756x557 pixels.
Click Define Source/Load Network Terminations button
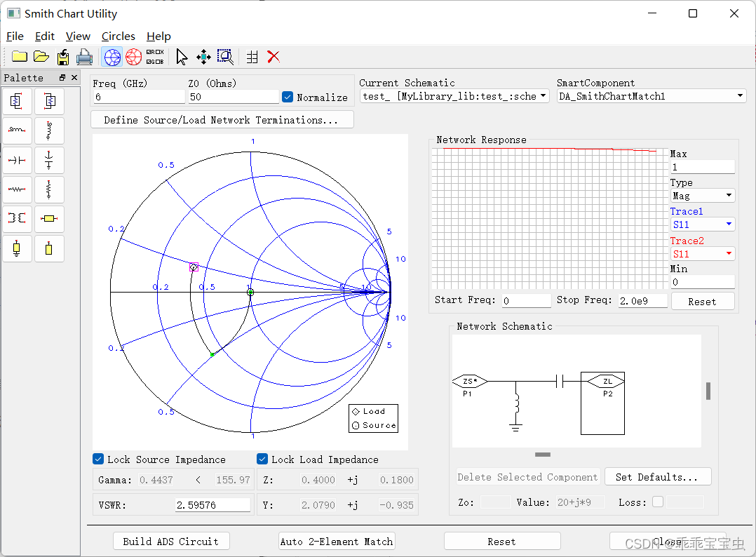222,119
